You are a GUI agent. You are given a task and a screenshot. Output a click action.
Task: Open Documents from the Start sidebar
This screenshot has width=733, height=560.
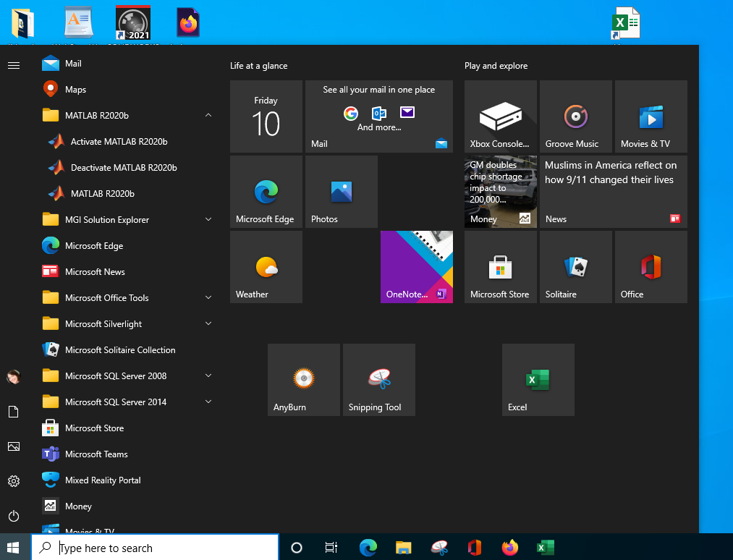pos(14,412)
